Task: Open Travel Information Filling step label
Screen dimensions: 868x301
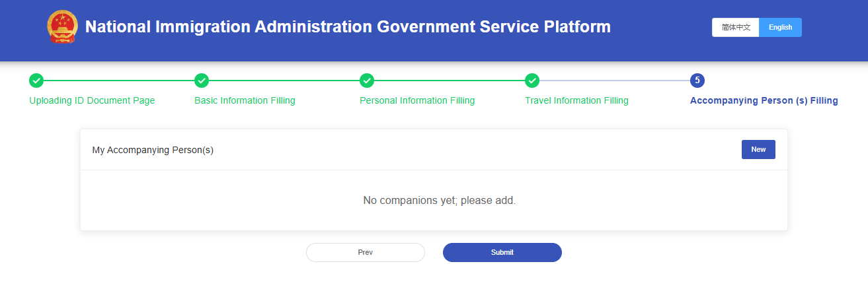Action: tap(576, 101)
